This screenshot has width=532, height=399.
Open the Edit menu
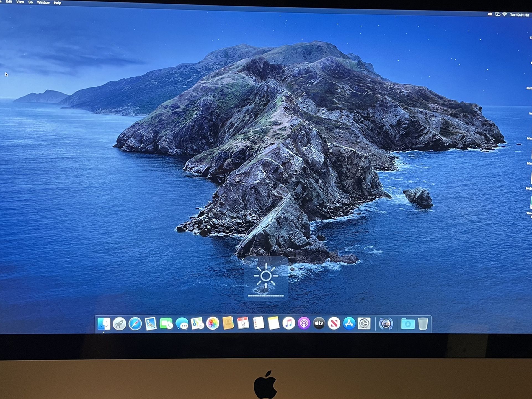(x=9, y=2)
